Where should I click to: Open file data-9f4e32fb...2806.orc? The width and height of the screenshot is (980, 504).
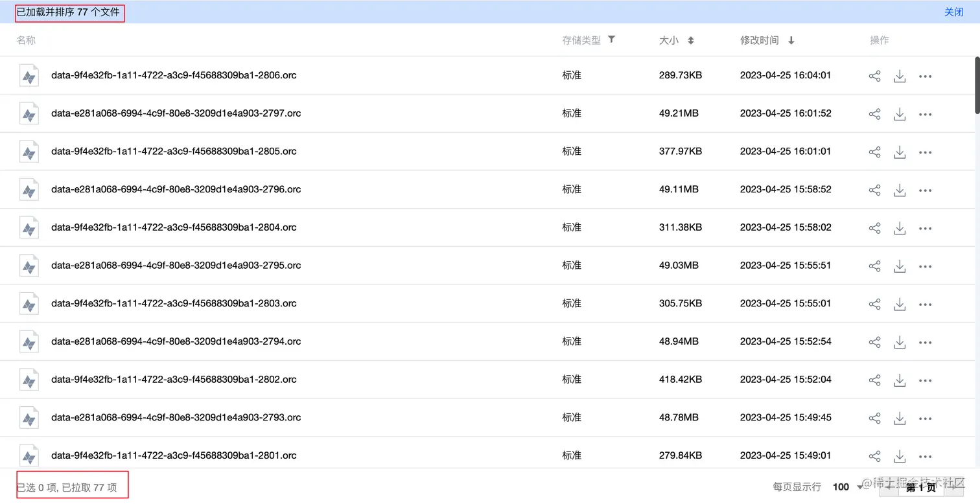[174, 75]
